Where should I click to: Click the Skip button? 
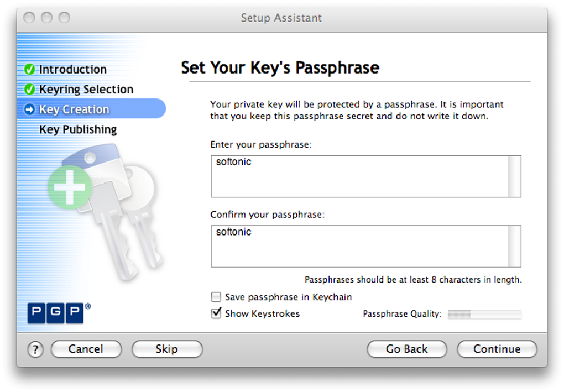167,349
